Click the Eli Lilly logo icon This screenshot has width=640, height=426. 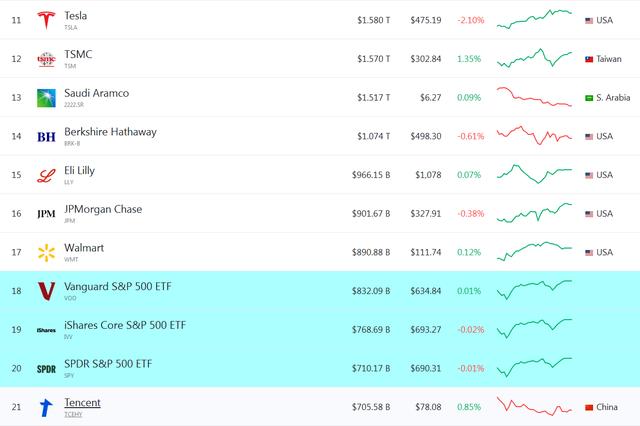pos(46,175)
